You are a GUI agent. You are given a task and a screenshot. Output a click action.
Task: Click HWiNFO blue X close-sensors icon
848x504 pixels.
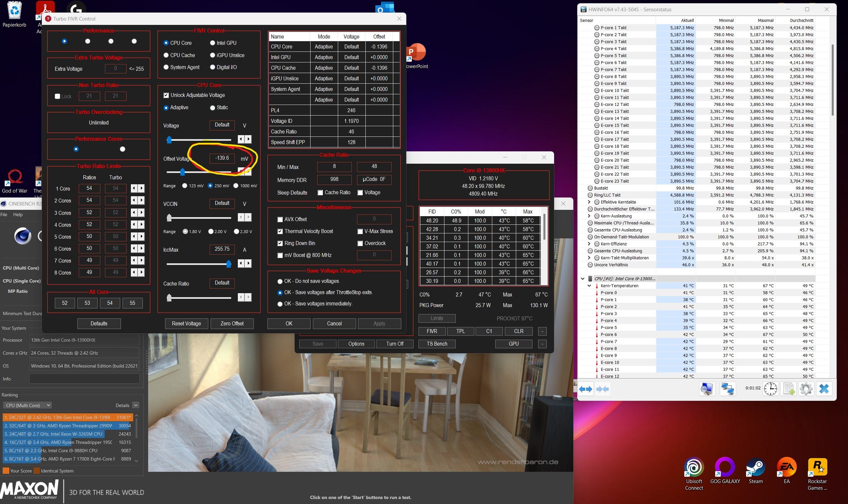824,389
